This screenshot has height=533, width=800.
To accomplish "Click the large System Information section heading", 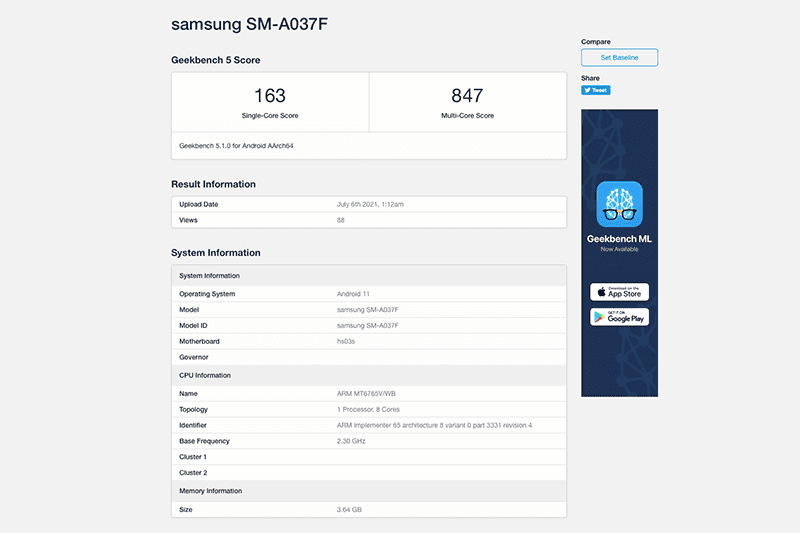I will (216, 253).
